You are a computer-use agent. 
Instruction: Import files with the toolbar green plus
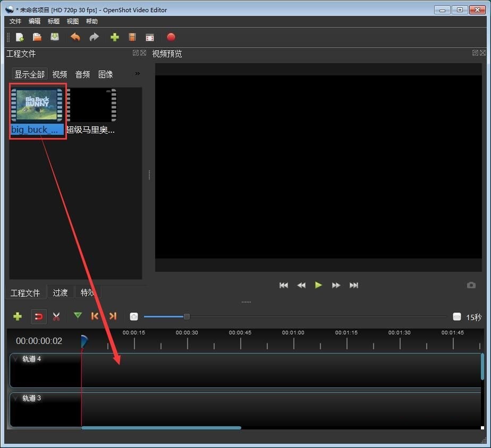pyautogui.click(x=115, y=37)
